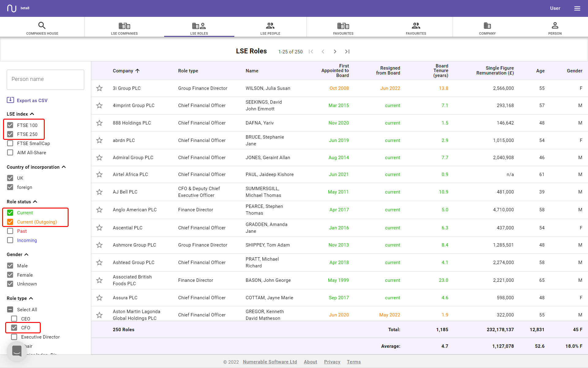This screenshot has width=588, height=368.
Task: Toggle the Select All role types checkbox
Action: click(x=10, y=309)
